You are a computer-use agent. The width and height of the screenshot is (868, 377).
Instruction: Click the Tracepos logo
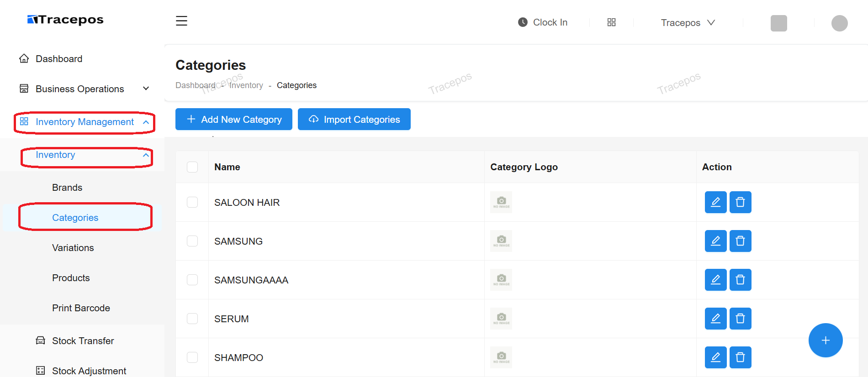click(65, 20)
